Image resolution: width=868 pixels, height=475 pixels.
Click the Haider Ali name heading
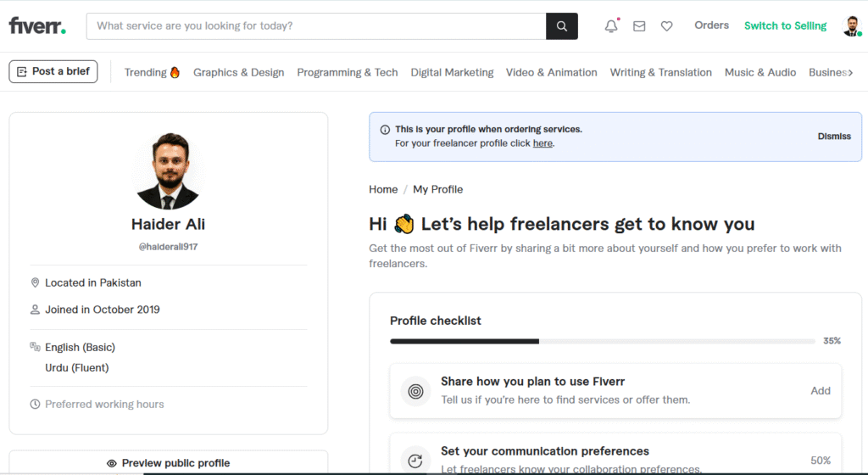(x=169, y=224)
